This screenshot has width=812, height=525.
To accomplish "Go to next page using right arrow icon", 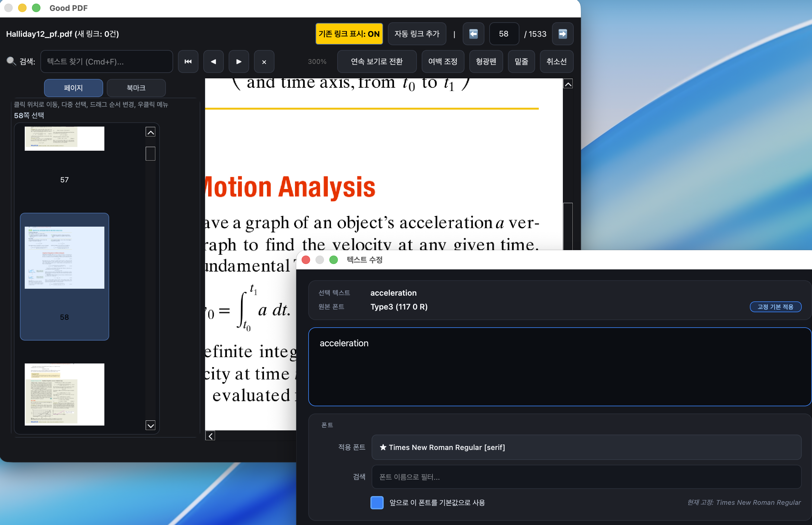I will click(563, 34).
